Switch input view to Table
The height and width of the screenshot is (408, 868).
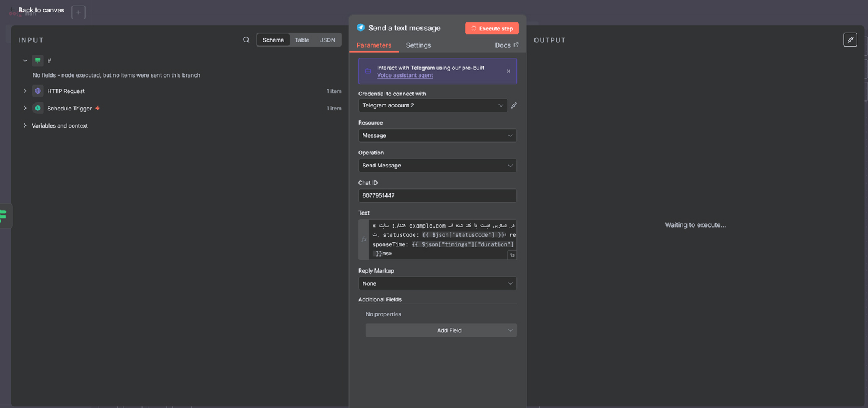(302, 40)
